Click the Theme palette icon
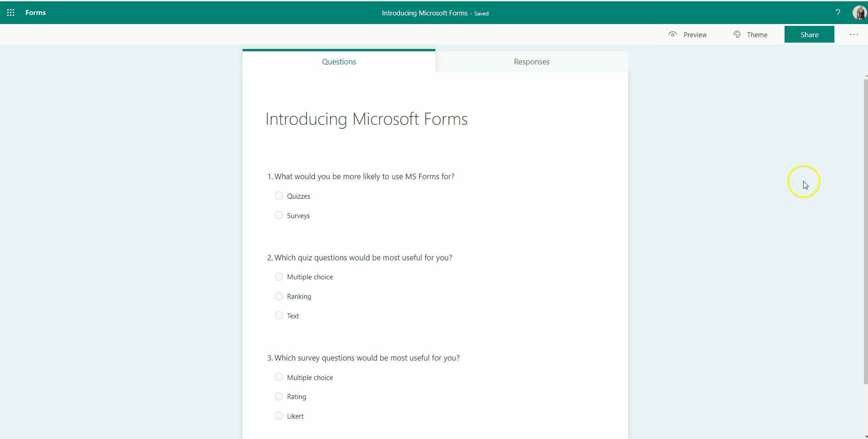The image size is (868, 439). [x=737, y=34]
